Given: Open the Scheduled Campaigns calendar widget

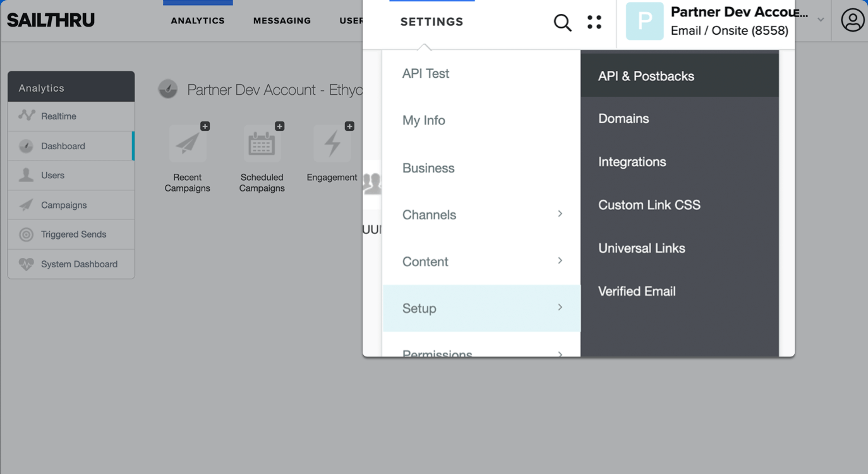Looking at the screenshot, I should point(262,144).
